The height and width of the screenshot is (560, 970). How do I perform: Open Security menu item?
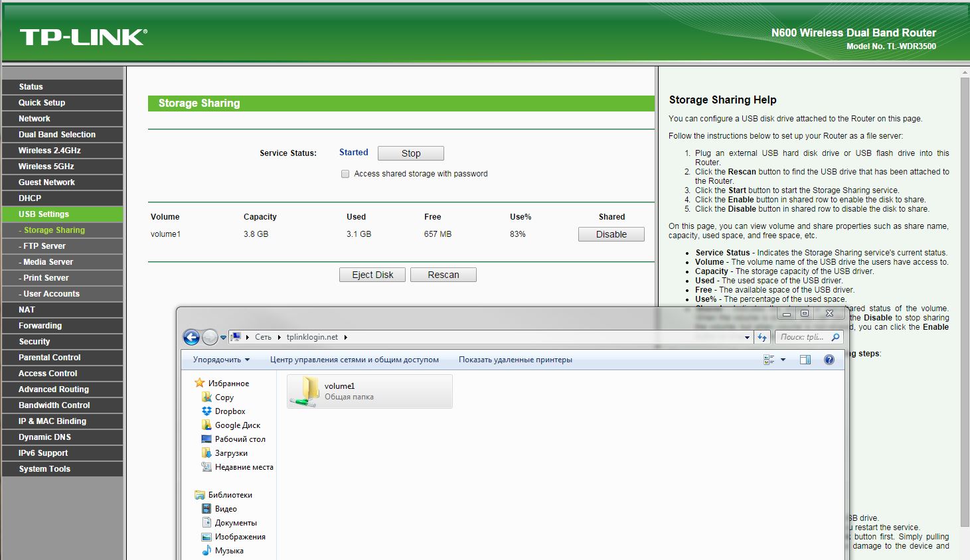62,342
